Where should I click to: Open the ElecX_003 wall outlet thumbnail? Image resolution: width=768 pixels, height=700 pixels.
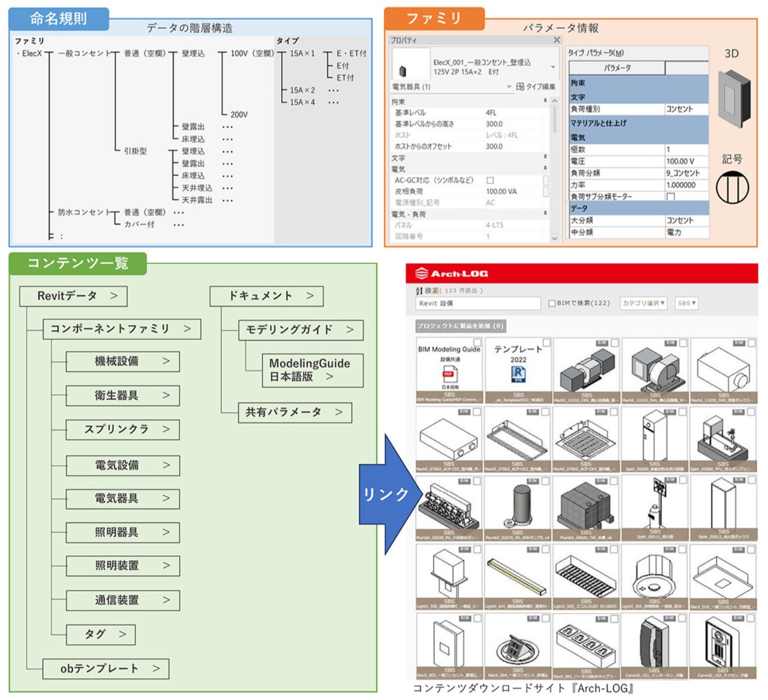pos(449,646)
